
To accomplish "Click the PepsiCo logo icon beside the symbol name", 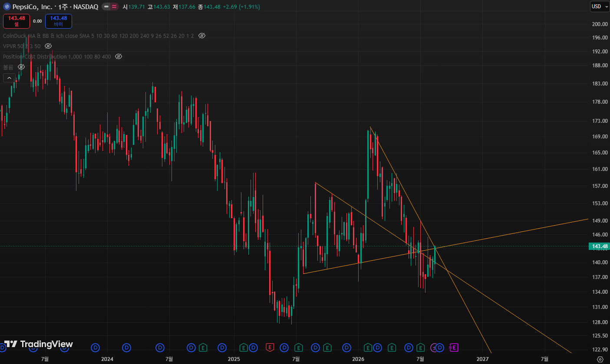I will 7,7.
